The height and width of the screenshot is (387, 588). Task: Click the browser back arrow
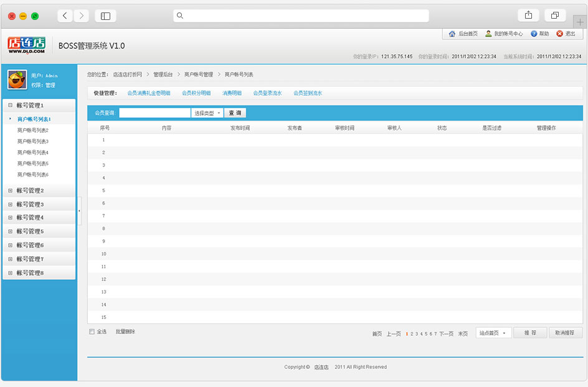point(65,16)
